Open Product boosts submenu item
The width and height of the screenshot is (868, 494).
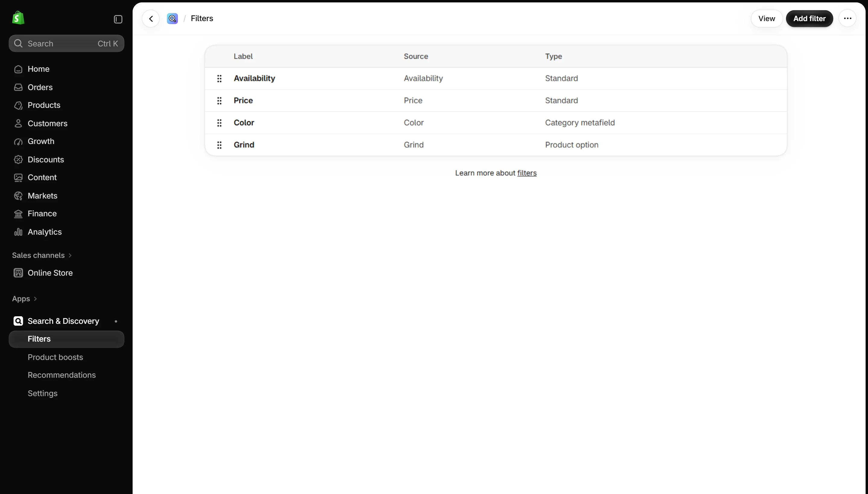[x=67, y=357]
